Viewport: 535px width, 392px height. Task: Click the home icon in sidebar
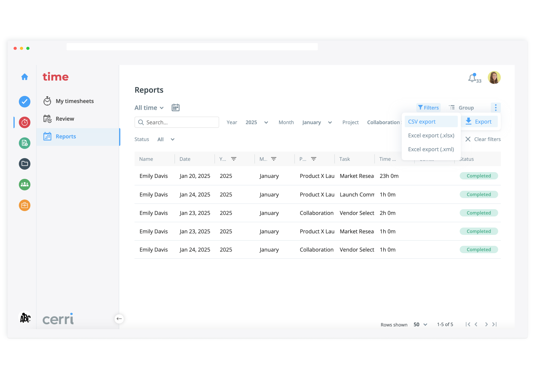25,77
